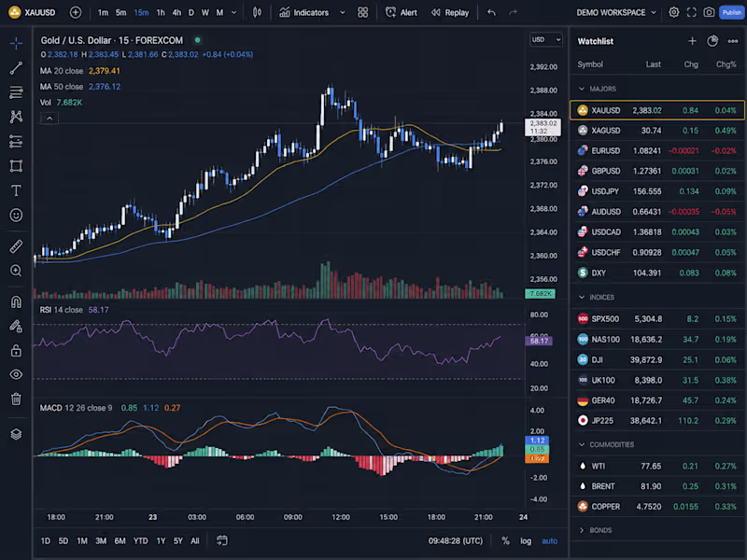The image size is (747, 560).
Task: Toggle the percent scale
Action: 505,540
